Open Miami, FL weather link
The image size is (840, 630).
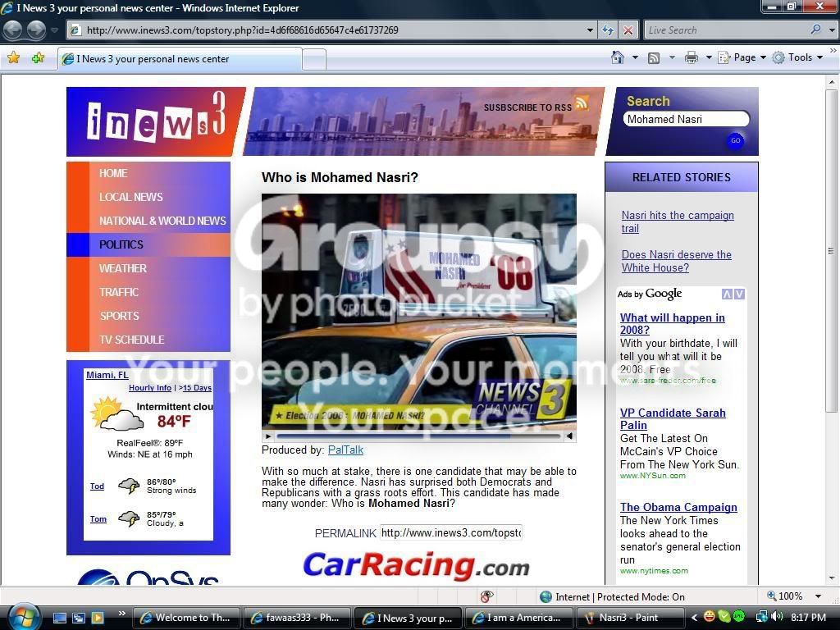[x=107, y=375]
